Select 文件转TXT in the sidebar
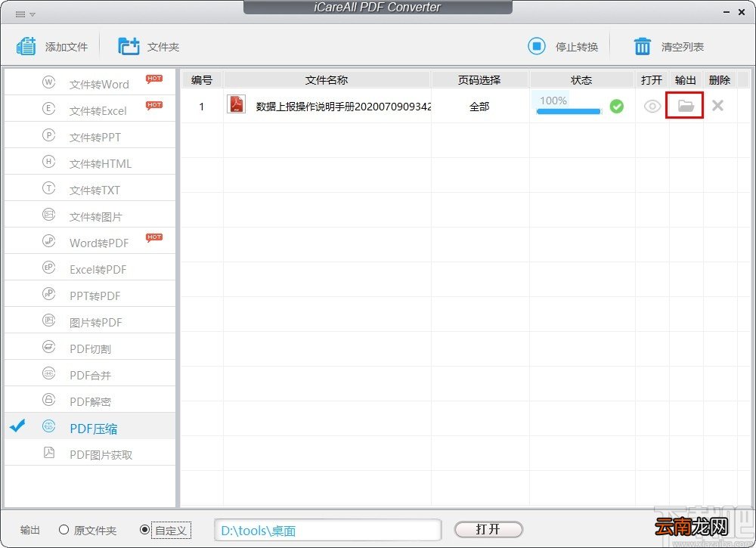This screenshot has height=548, width=756. 90,188
